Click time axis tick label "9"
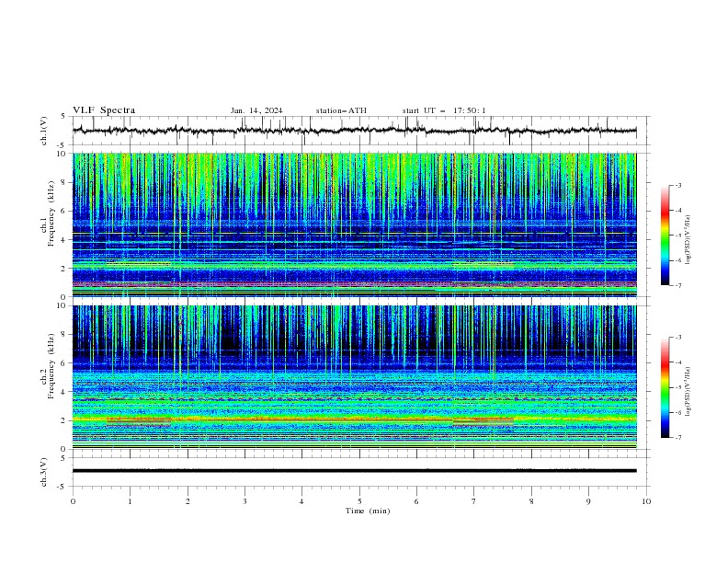 588,501
